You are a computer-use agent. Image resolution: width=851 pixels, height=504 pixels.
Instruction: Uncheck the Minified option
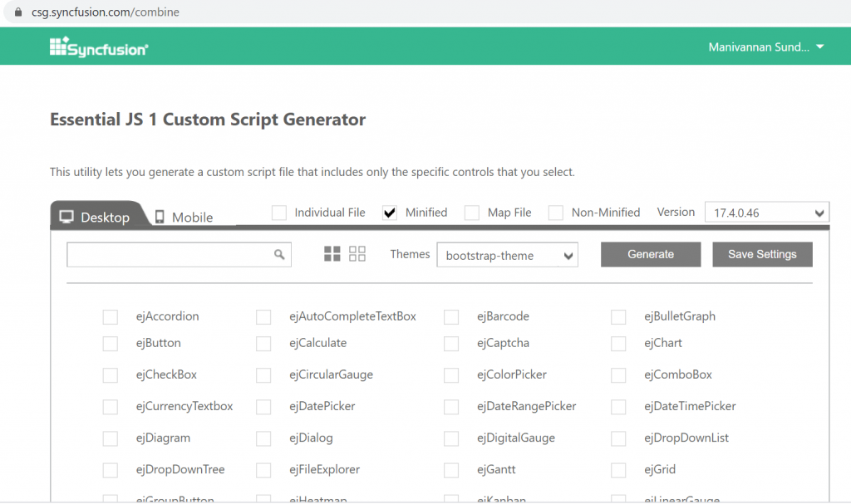389,213
